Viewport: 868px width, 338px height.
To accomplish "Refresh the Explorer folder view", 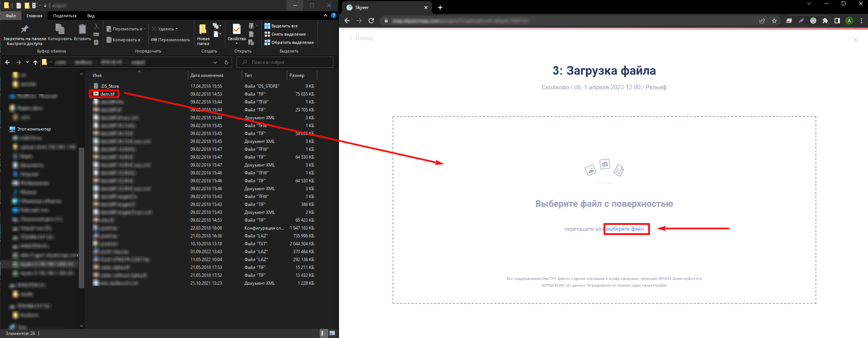I will pyautogui.click(x=226, y=62).
